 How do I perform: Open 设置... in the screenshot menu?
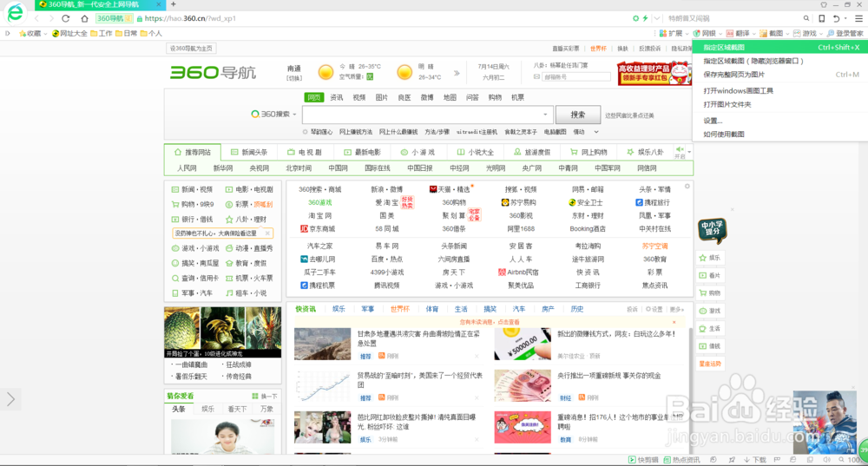(x=780, y=120)
